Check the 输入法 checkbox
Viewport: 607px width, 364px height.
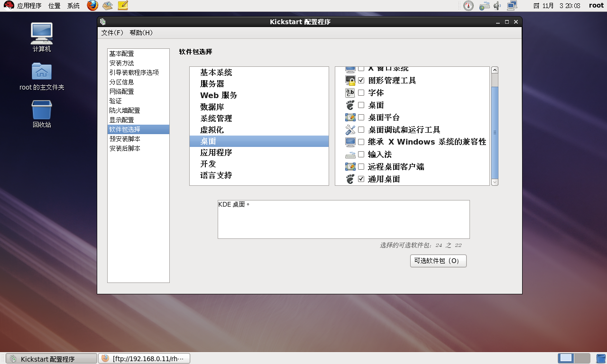(x=361, y=155)
